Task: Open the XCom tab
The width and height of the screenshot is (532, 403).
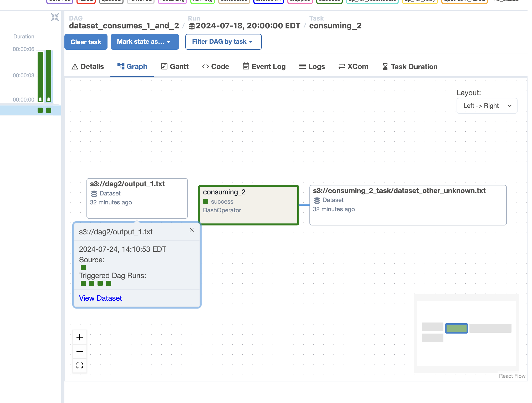Action: pos(353,67)
